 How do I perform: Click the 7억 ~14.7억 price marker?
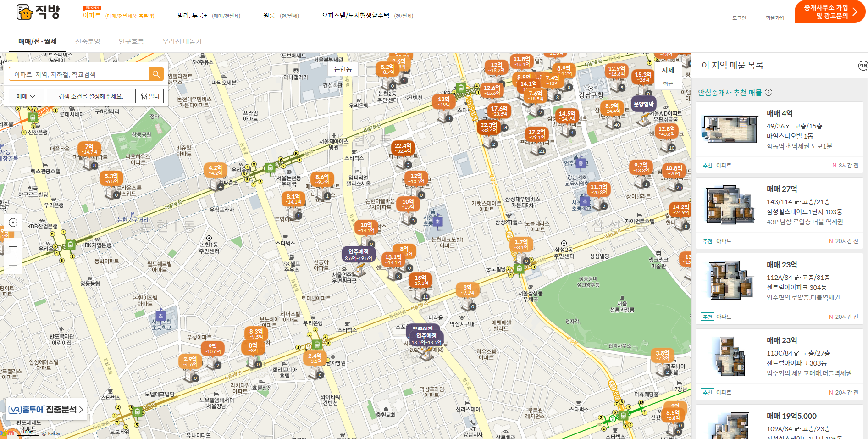click(x=89, y=149)
